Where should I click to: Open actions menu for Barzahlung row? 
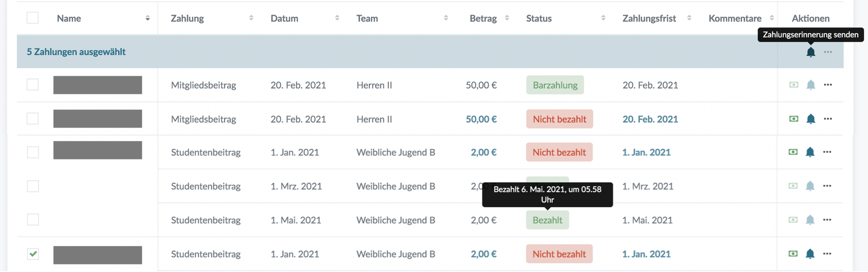point(828,85)
